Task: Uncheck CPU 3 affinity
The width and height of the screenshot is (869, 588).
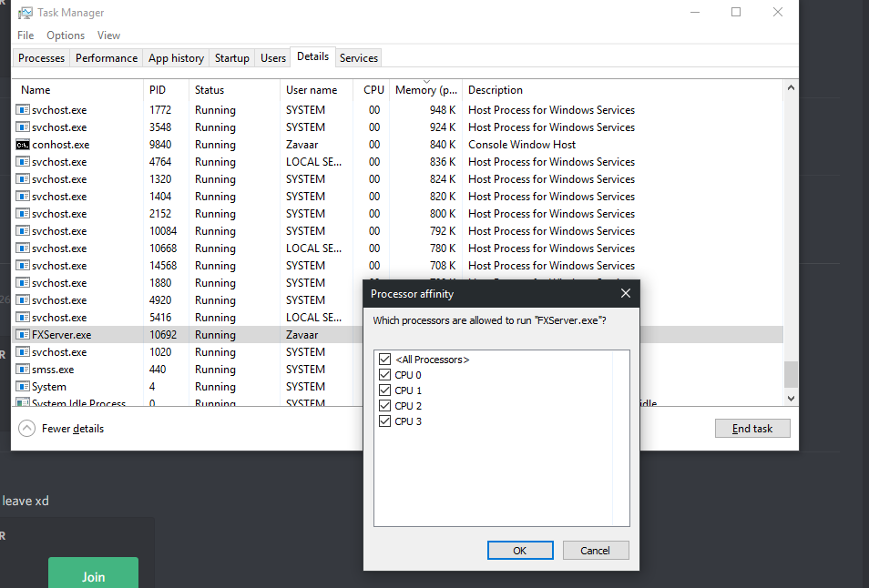Action: pyautogui.click(x=384, y=421)
